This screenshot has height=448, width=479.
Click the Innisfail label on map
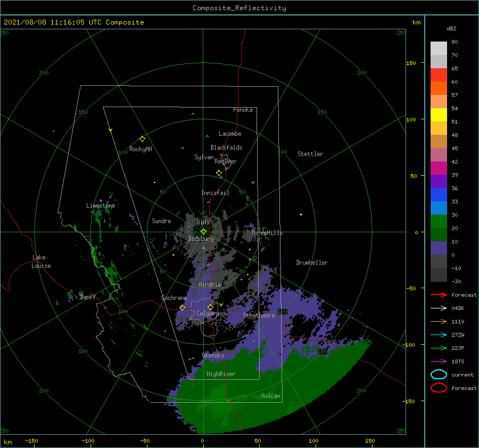[x=215, y=193]
